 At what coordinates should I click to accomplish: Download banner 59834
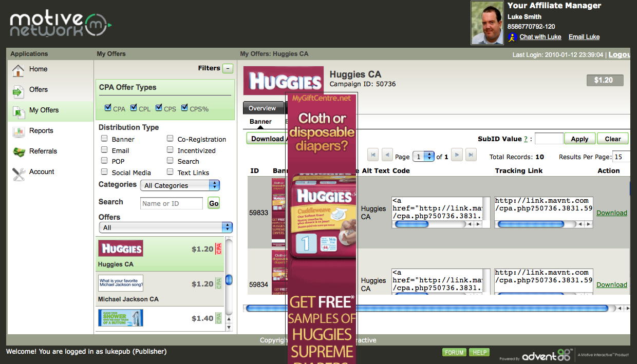612,285
